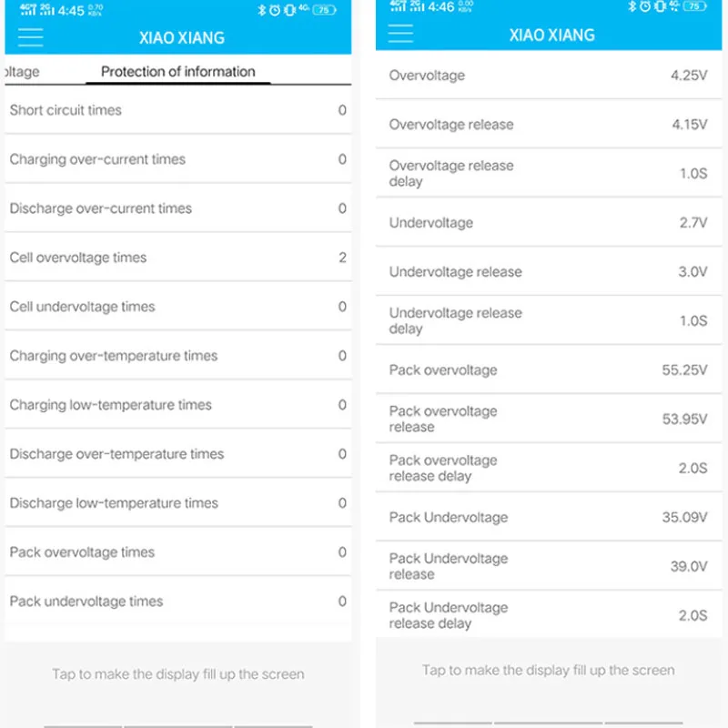This screenshot has width=728, height=728.
Task: Tap signal strength icon in right status bar
Action: point(399,6)
